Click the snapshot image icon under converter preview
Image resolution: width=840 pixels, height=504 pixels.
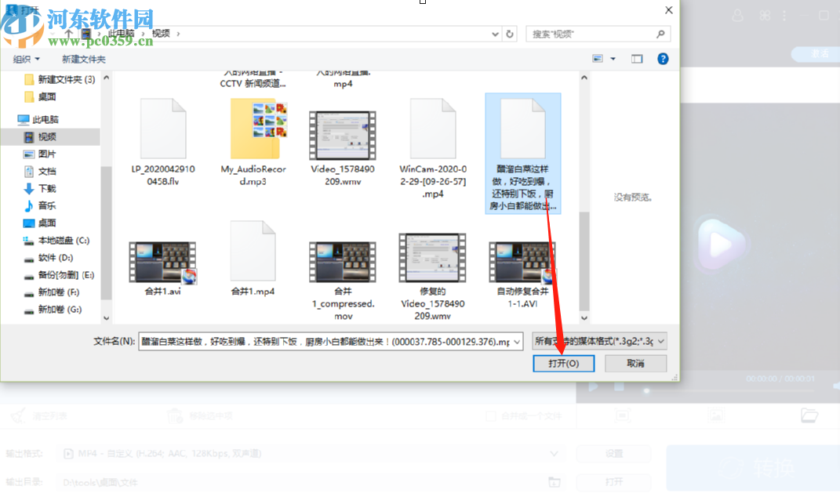(716, 415)
